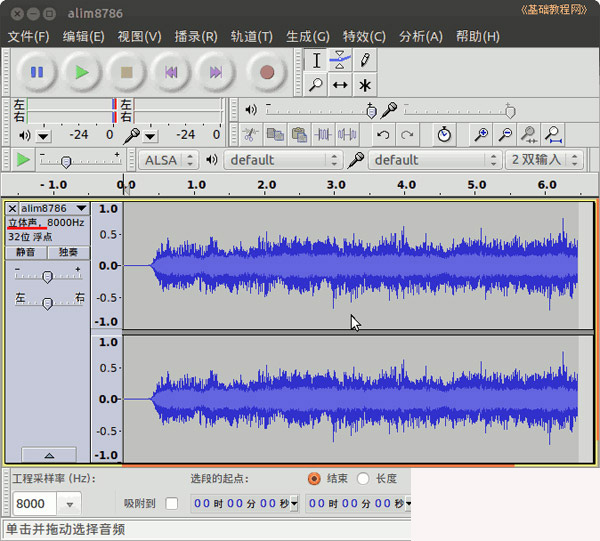Open the output device default dropdown
Screen dimensions: 600x541
pyautogui.click(x=283, y=160)
